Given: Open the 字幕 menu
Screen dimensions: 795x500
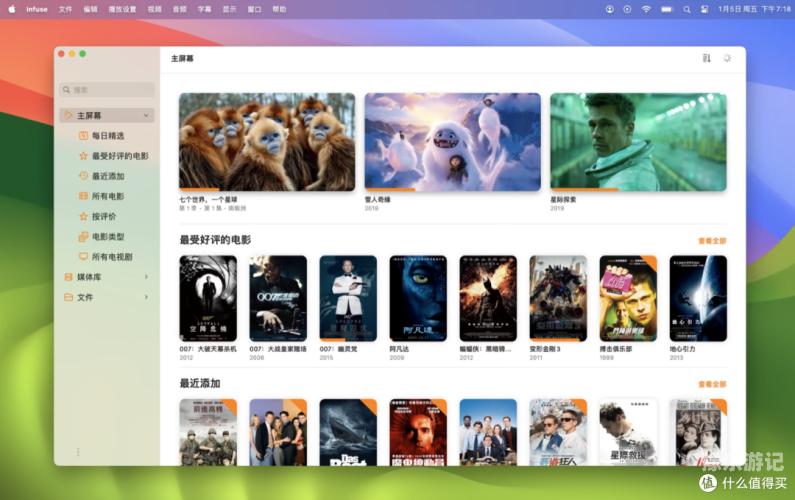Looking at the screenshot, I should click(204, 9).
